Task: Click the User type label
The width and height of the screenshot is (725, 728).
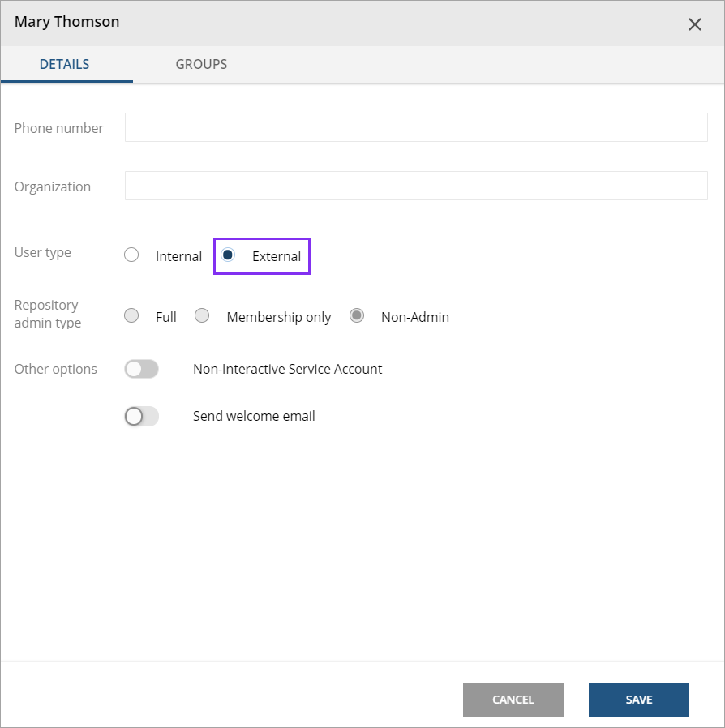Action: tap(42, 252)
